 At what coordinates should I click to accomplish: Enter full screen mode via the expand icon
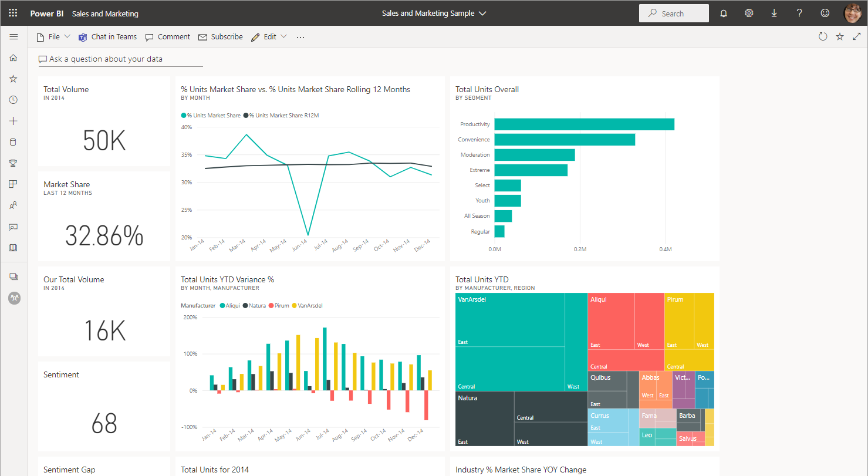pos(857,36)
